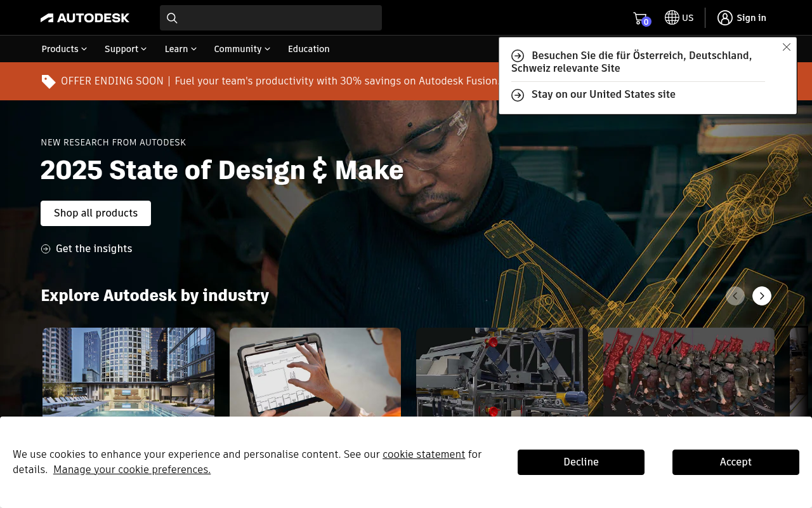Click the New Research from Autodesk label
This screenshot has height=508, width=812.
(x=114, y=143)
